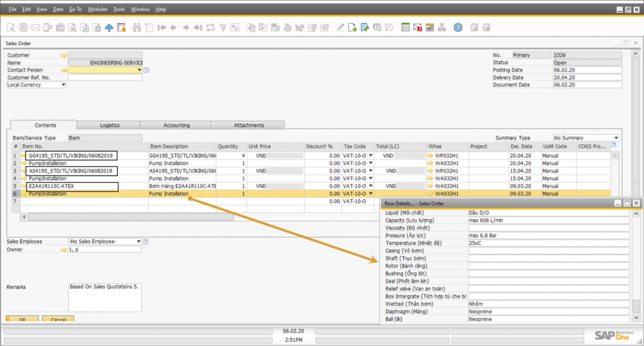Click the Lock Screen toolbar icon
The image size is (644, 346).
pyautogui.click(x=122, y=28)
